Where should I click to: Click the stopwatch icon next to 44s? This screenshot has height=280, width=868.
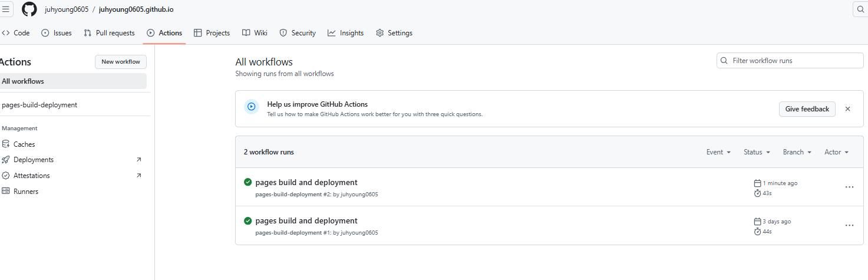tap(758, 232)
